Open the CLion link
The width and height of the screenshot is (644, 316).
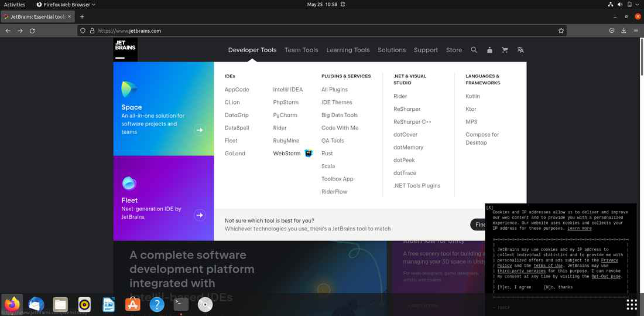point(232,103)
